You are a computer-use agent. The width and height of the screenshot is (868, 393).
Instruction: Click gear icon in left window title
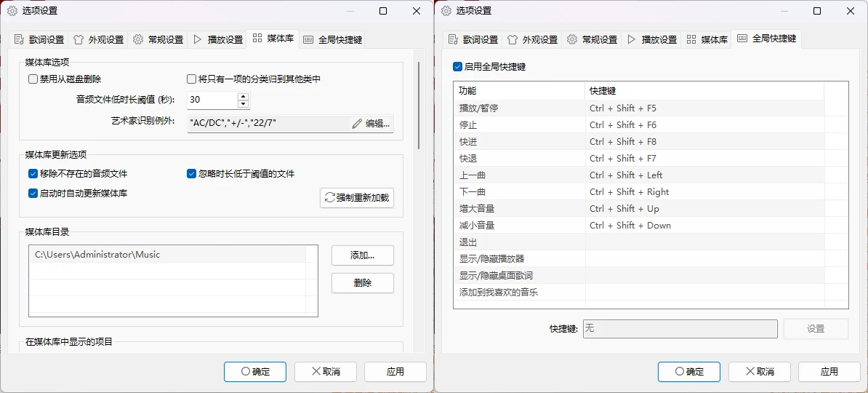pos(12,11)
